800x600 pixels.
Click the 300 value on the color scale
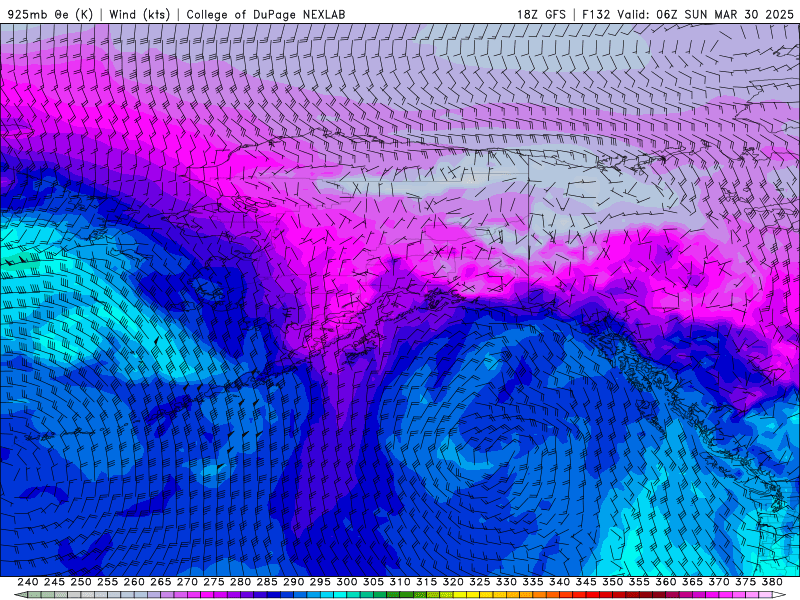coord(346,582)
